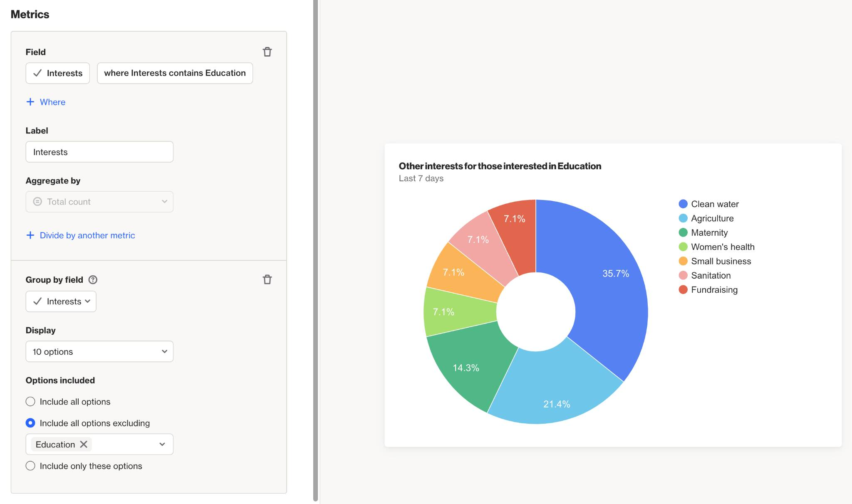
Task: Click Clean water legend color dot
Action: tap(683, 204)
